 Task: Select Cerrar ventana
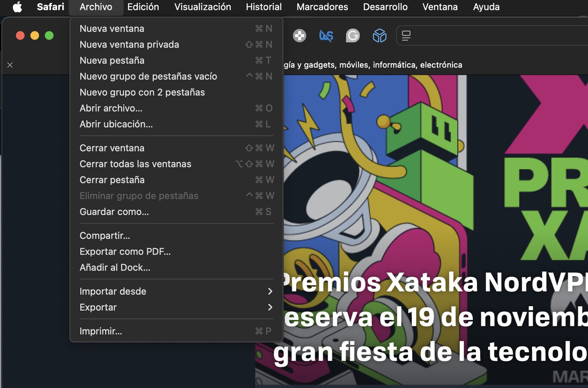[x=176, y=148]
